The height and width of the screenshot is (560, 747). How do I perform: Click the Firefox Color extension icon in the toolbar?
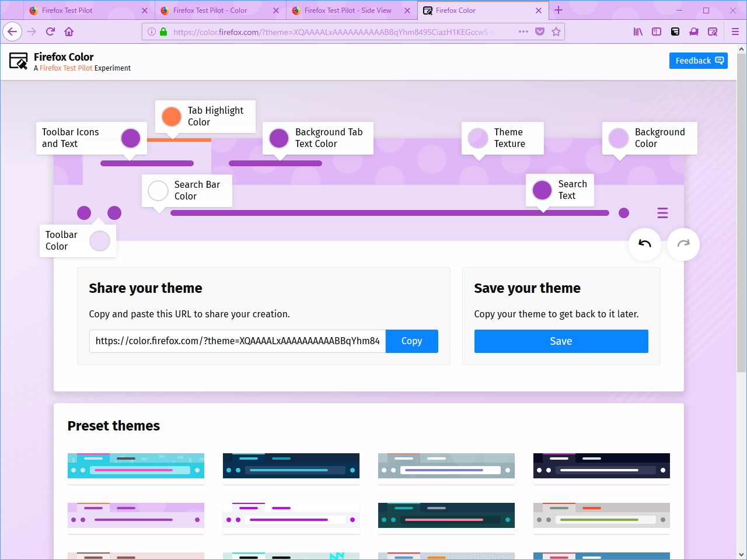click(x=713, y=32)
